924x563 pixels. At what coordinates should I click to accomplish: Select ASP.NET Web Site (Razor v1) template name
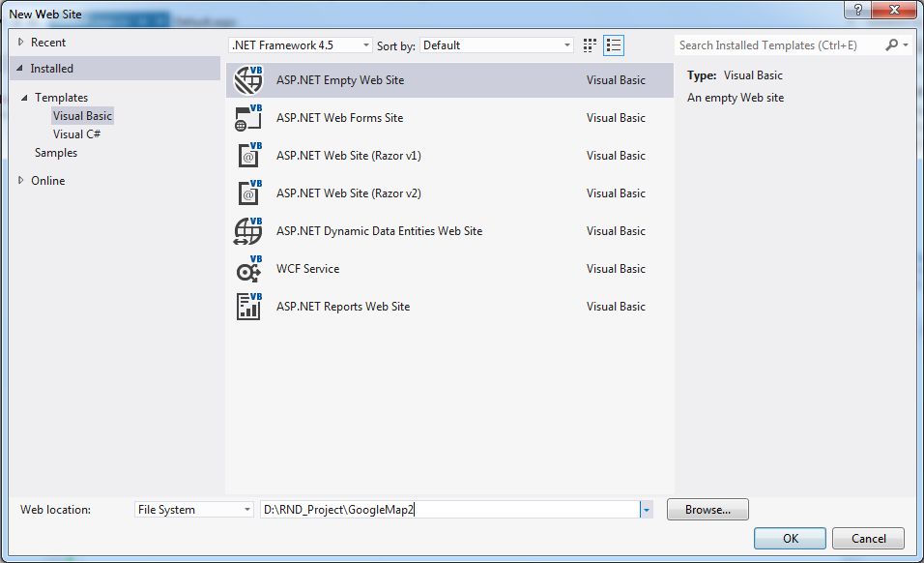click(x=348, y=156)
